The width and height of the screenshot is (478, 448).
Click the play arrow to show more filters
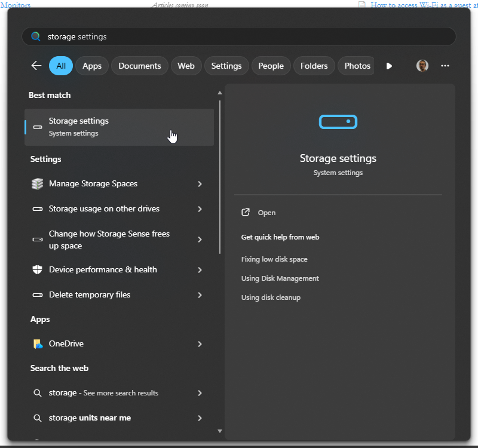click(389, 66)
